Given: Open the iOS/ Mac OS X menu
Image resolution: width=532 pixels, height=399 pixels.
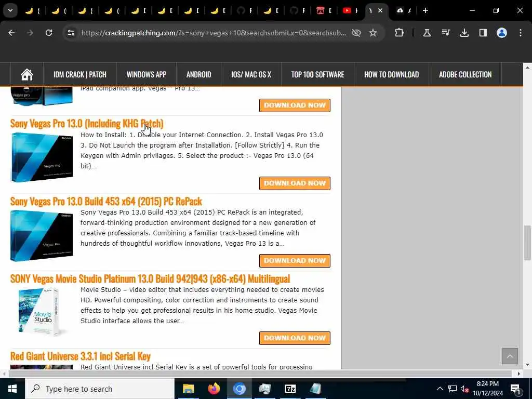Looking at the screenshot, I should click(251, 74).
